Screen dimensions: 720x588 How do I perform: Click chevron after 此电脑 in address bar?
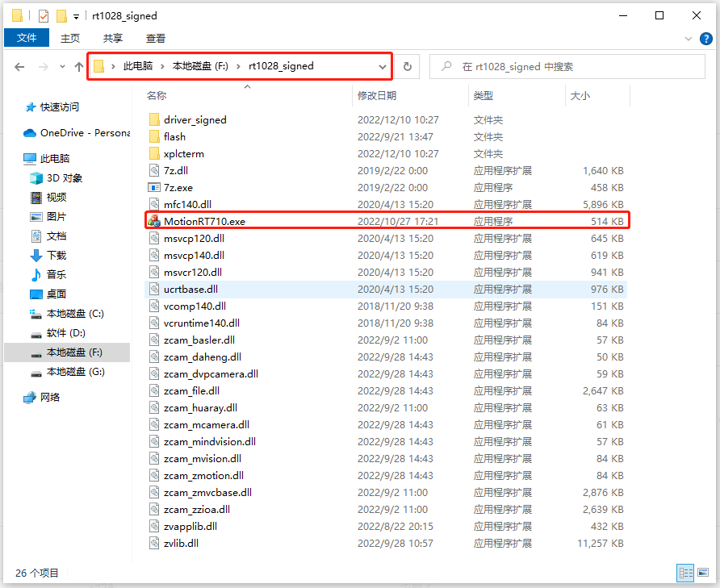162,67
